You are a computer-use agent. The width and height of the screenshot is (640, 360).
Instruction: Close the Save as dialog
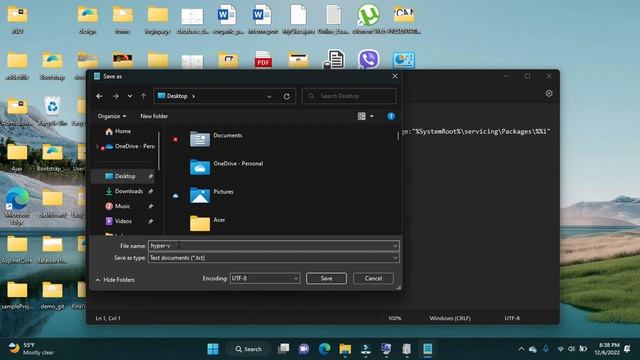pos(395,76)
